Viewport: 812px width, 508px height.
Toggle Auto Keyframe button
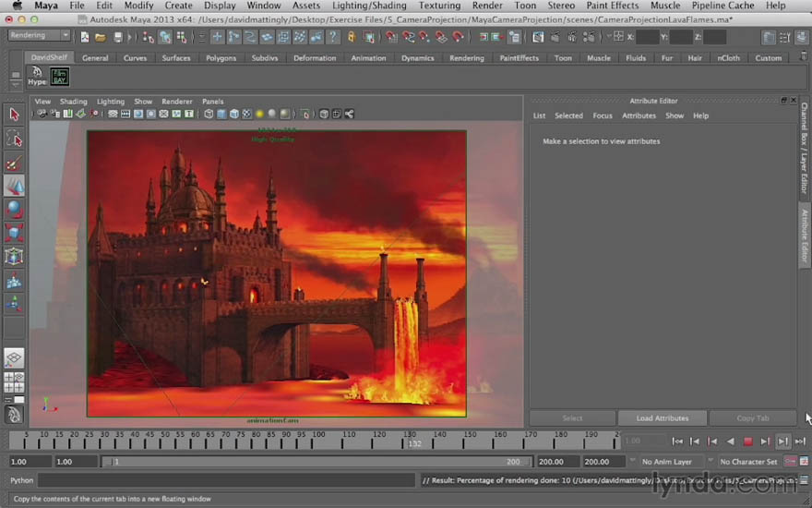tap(790, 461)
